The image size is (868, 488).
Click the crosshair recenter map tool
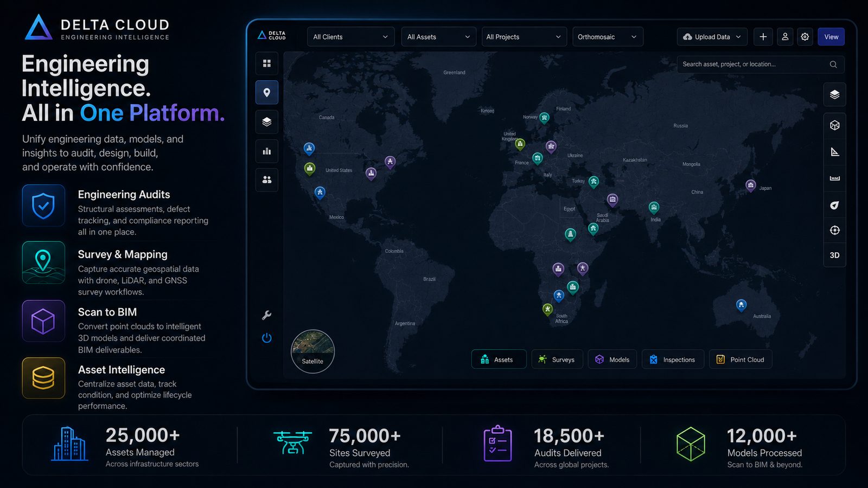834,230
